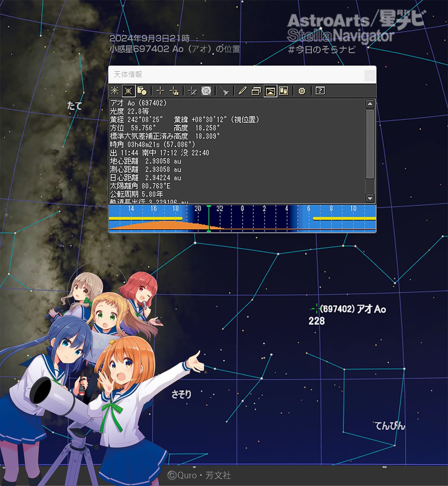Click the telescope icon in the toolbar
The width and height of the screenshot is (448, 486).
224,91
